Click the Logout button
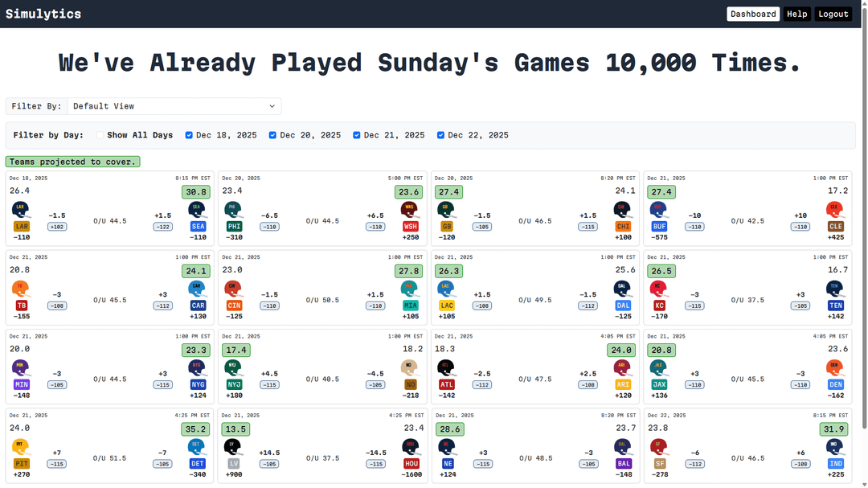Viewport: 868px width, 488px height. pyautogui.click(x=833, y=14)
